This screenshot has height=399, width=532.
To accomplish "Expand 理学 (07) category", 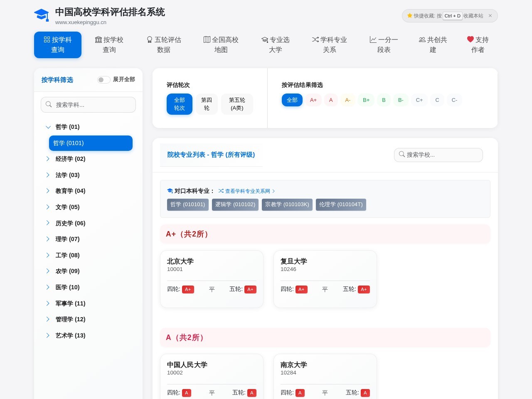I will coord(88,239).
